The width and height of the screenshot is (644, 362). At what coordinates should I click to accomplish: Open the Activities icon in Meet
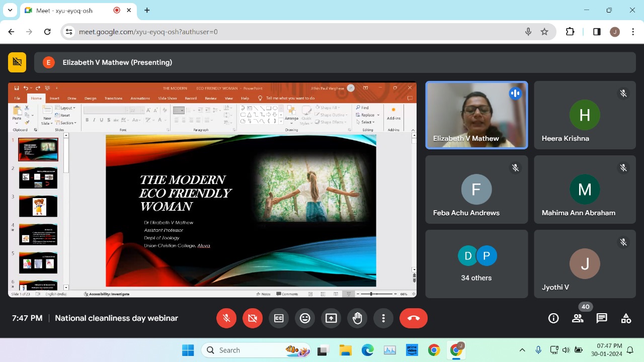click(x=626, y=318)
